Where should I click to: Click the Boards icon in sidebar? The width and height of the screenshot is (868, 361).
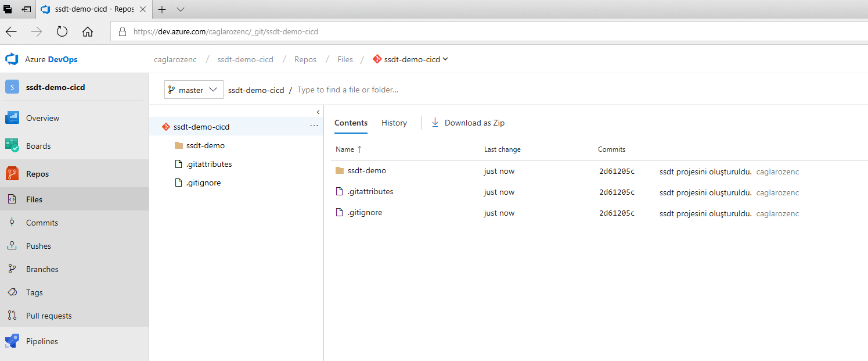(12, 146)
